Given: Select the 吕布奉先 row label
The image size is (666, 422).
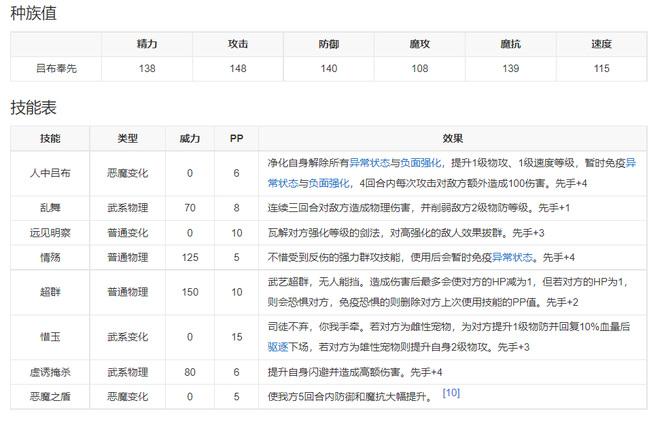Looking at the screenshot, I should 56,68.
